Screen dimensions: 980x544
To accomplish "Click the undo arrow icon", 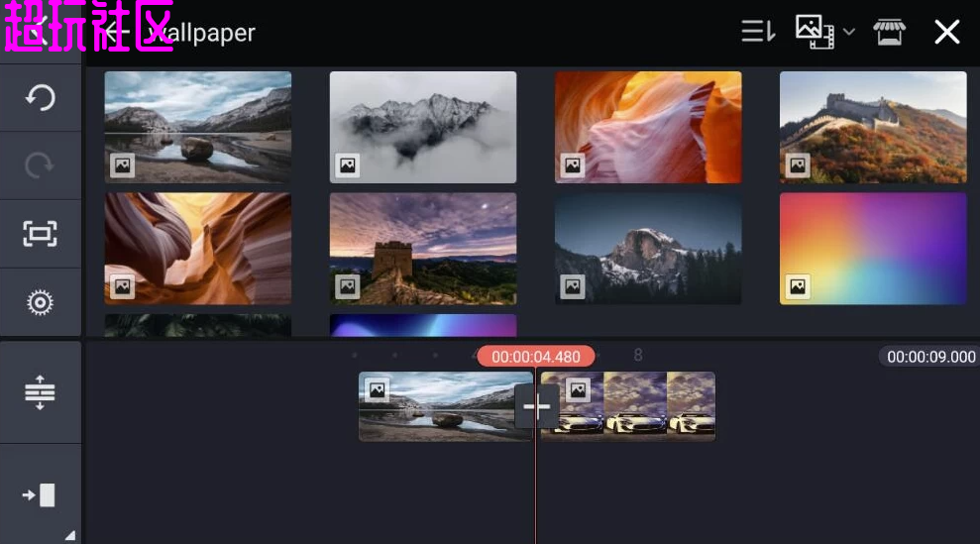I will pyautogui.click(x=40, y=97).
